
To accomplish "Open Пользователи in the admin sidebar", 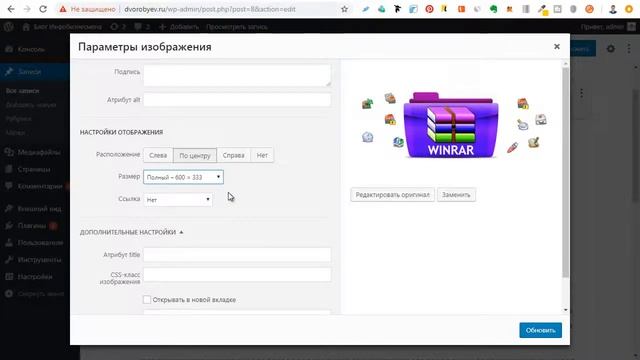I will [x=40, y=242].
